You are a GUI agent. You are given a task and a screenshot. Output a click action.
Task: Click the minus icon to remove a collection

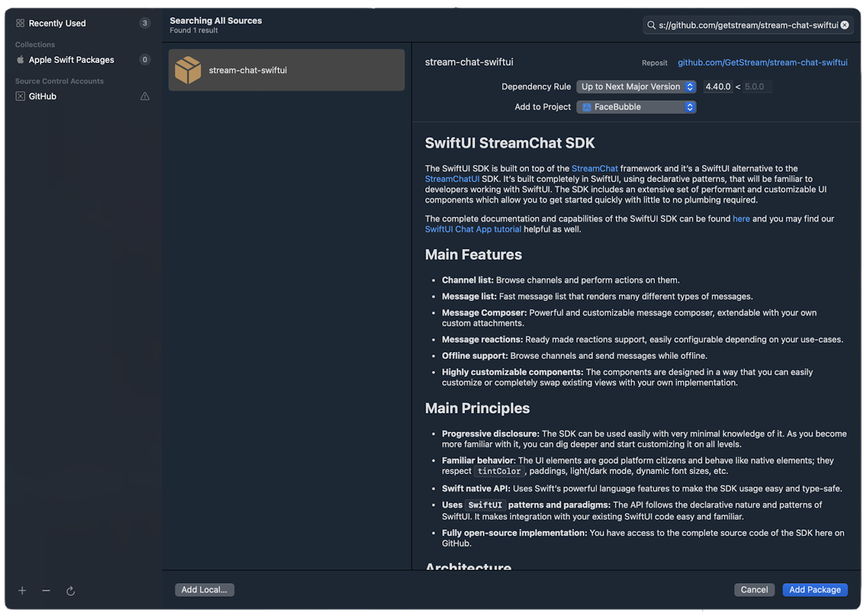[46, 591]
